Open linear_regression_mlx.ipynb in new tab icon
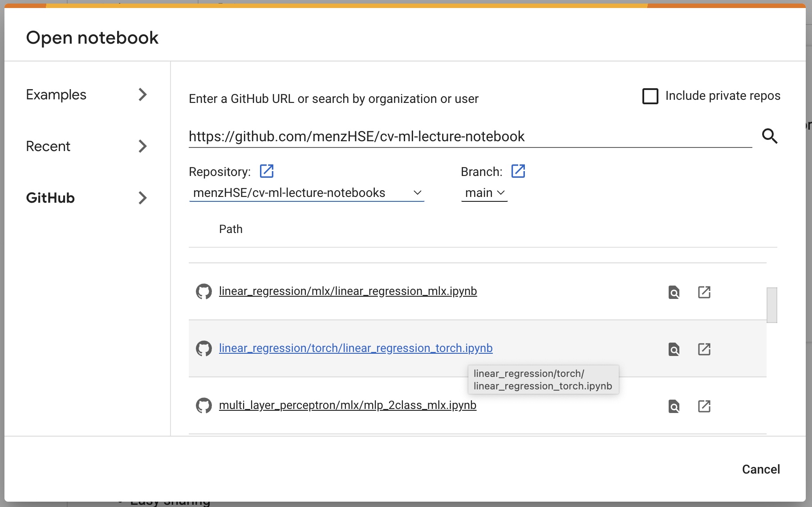Viewport: 812px width, 507px height. point(704,292)
